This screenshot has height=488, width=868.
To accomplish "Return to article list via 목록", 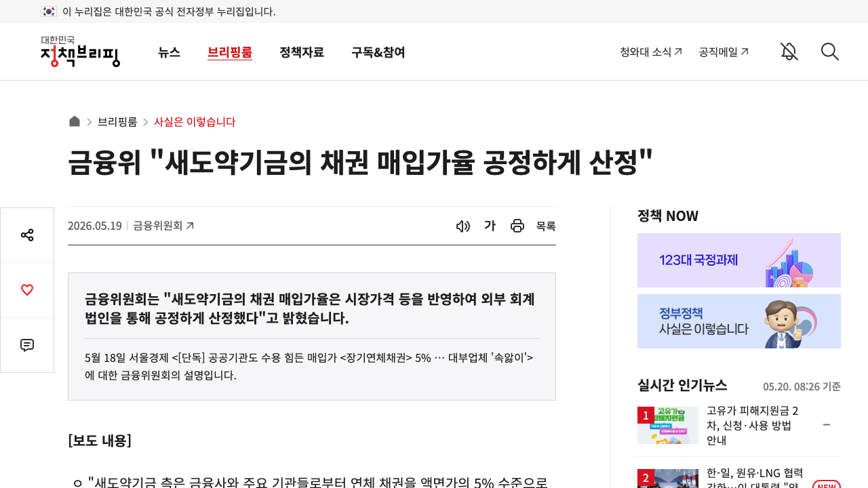I will tap(546, 226).
